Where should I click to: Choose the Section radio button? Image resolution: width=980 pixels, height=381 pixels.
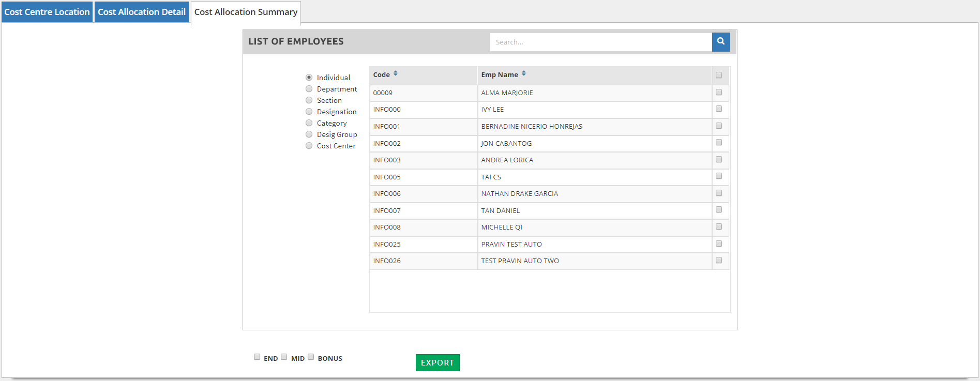click(309, 100)
